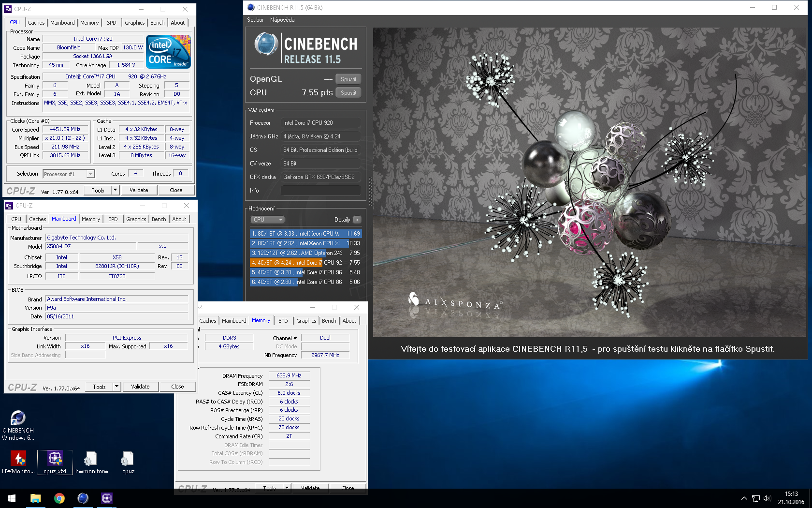
Task: Select highlighted ranking row 4C/8T @ 4.24
Action: pyautogui.click(x=305, y=263)
